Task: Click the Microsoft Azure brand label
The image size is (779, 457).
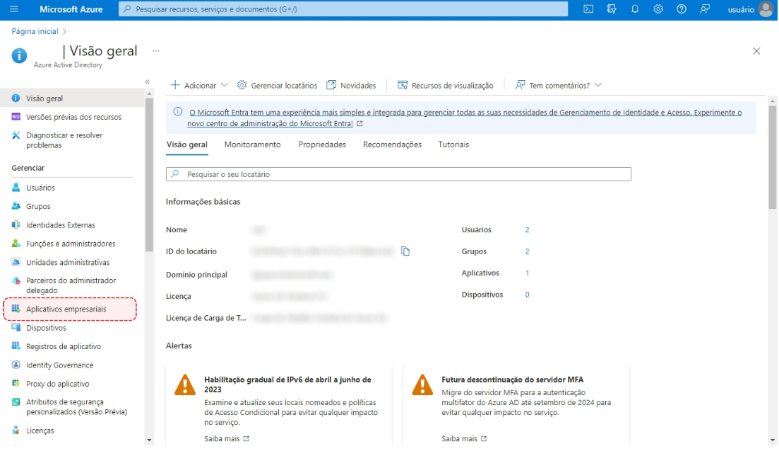Action: click(x=71, y=9)
